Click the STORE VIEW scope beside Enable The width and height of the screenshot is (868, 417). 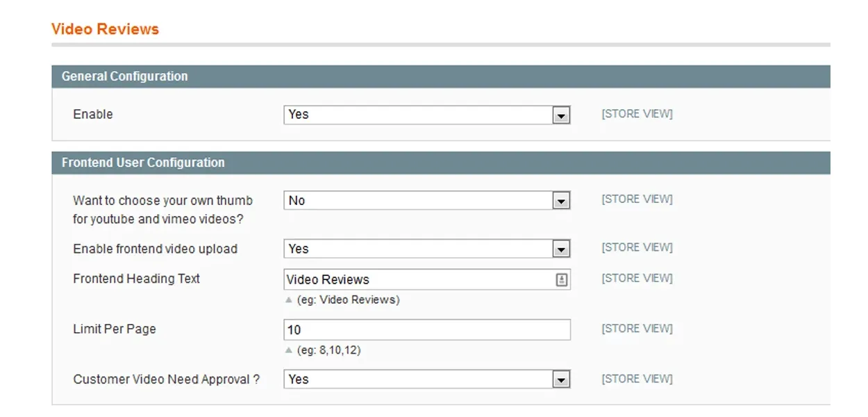[637, 114]
